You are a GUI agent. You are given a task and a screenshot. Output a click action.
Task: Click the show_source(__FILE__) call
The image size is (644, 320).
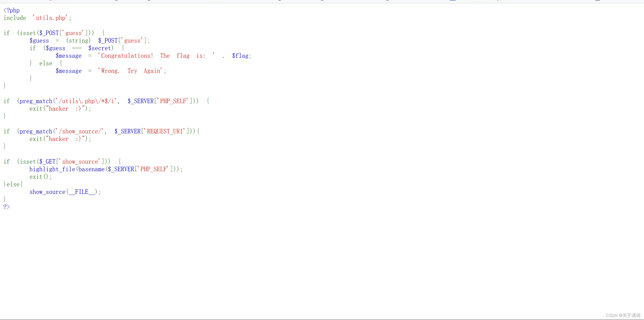(65, 192)
